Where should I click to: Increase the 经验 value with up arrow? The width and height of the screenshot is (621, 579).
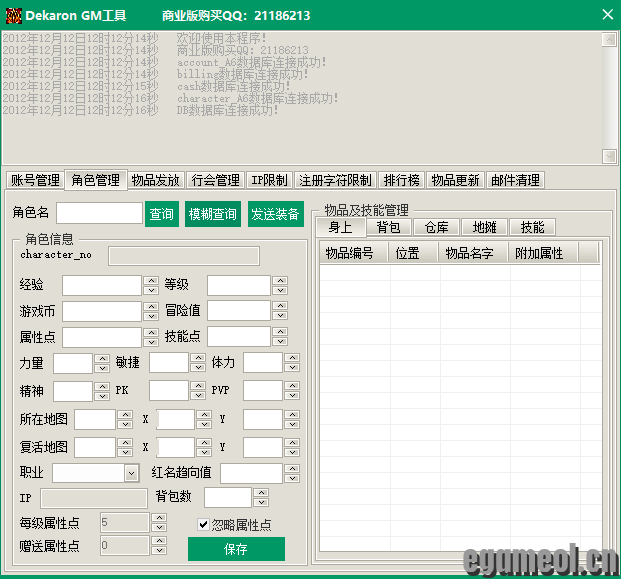point(150,281)
